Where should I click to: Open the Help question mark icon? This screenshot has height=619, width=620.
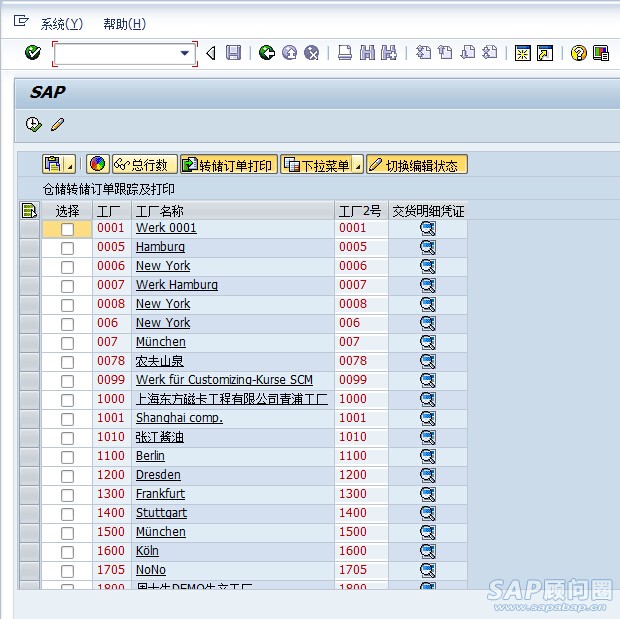coord(578,53)
